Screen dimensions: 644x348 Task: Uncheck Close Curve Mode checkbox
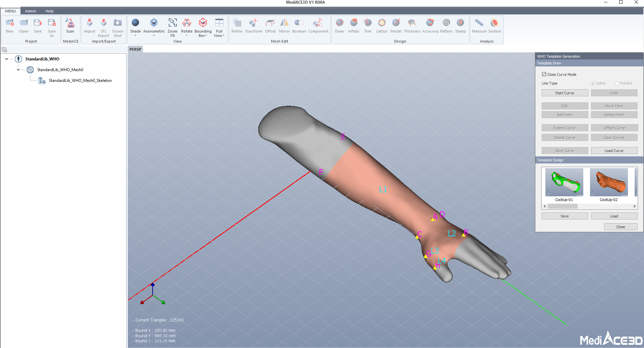(x=544, y=74)
